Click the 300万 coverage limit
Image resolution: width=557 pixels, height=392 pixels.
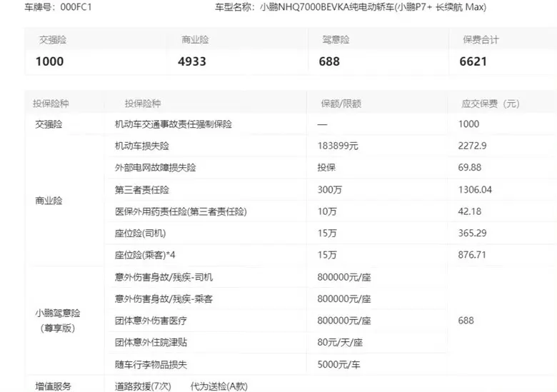tap(330, 190)
